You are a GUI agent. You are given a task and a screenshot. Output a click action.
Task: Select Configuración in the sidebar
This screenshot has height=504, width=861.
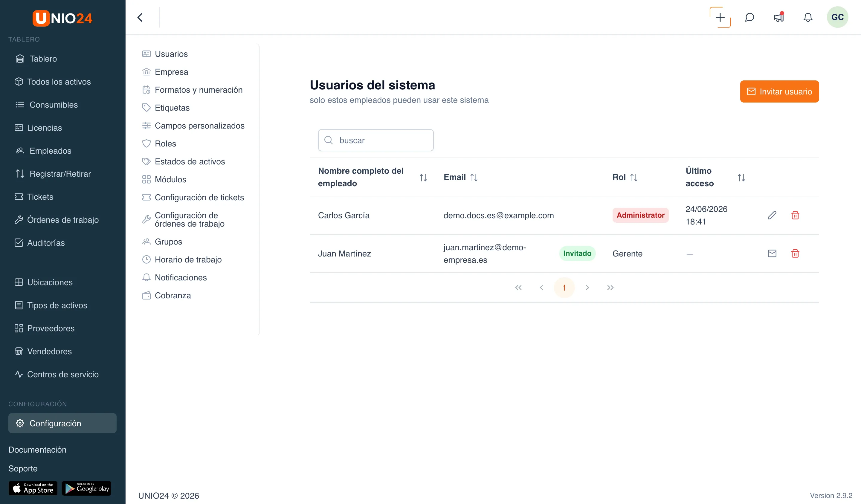(62, 423)
